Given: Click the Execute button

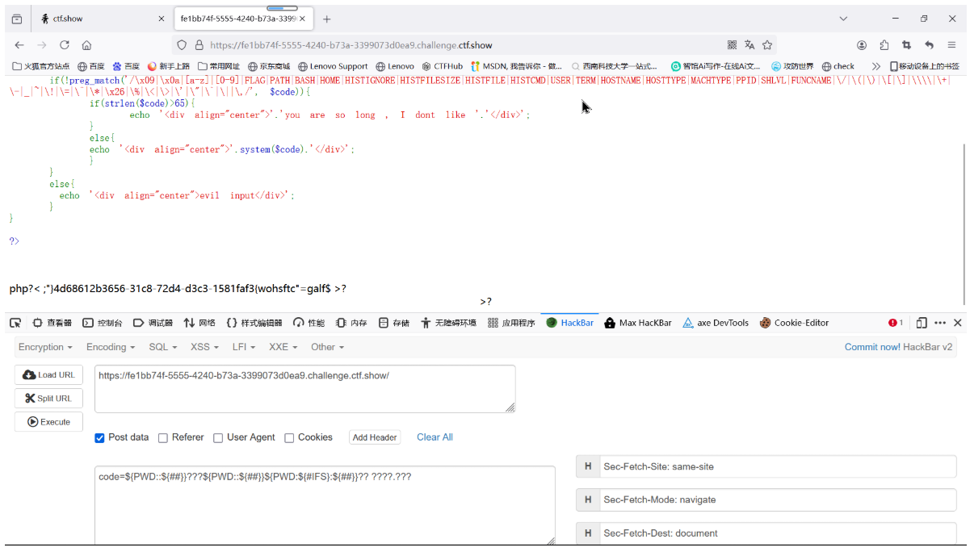Looking at the screenshot, I should tap(48, 421).
